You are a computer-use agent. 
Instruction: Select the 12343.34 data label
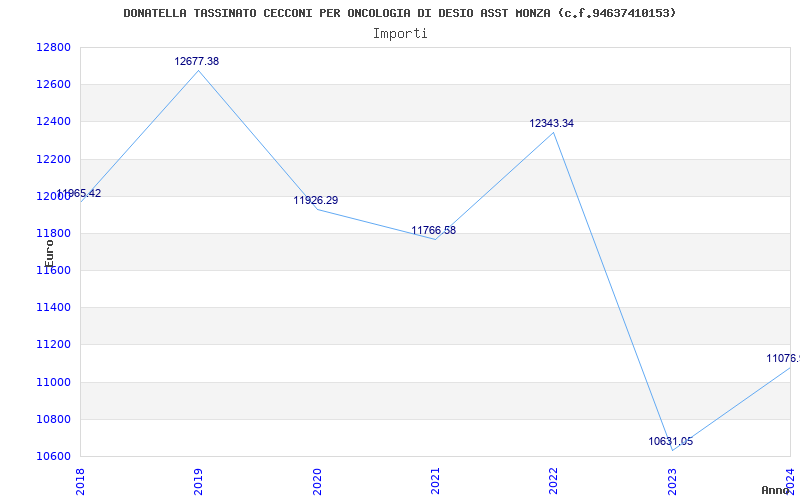[552, 123]
